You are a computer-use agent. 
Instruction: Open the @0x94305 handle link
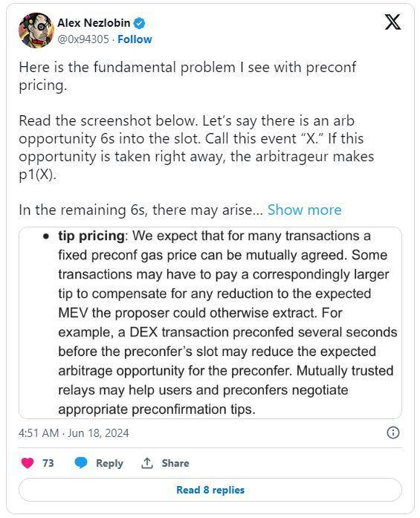83,39
